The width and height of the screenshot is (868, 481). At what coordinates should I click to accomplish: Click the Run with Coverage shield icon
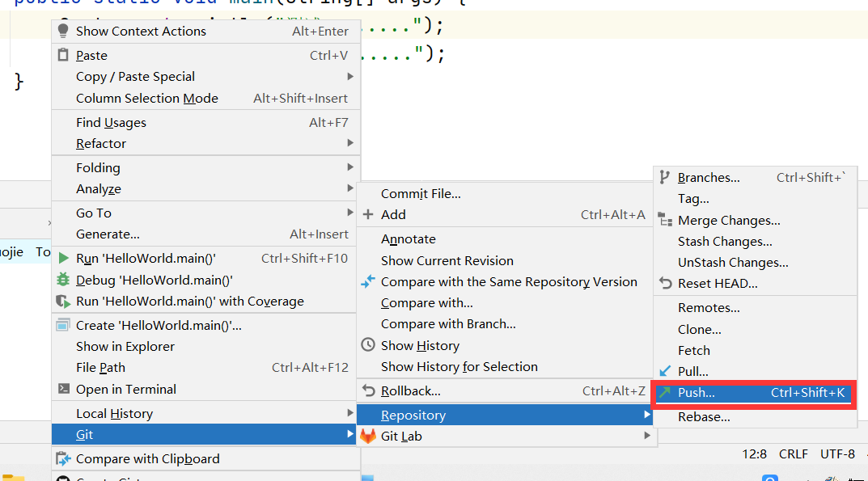(x=63, y=302)
